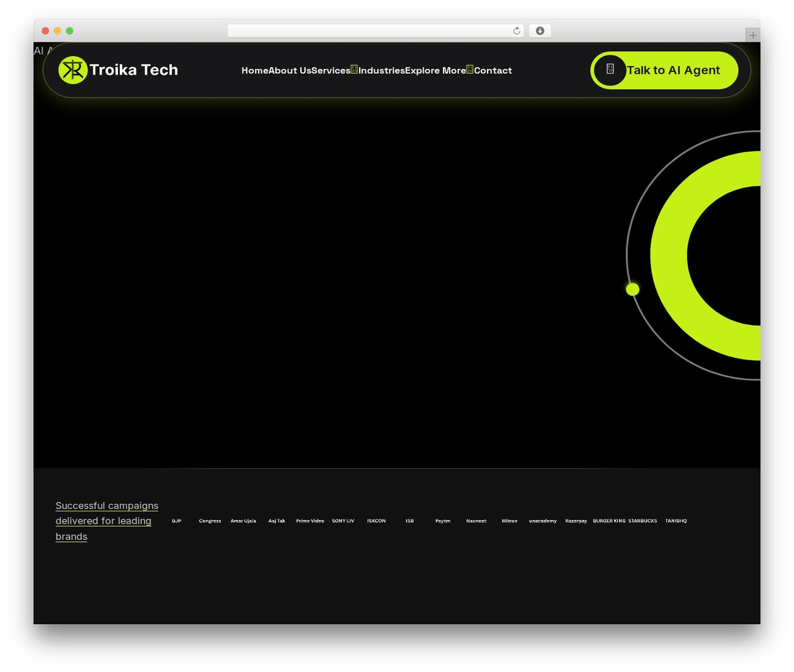Image resolution: width=794 pixels, height=672 pixels.
Task: Select the BURGER KING brand label
Action: [609, 521]
